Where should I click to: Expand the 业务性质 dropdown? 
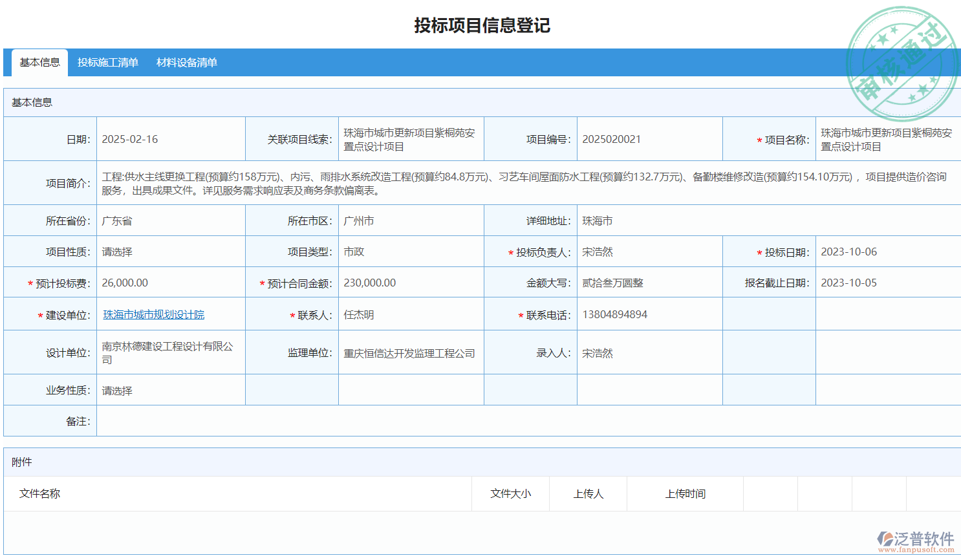(170, 391)
